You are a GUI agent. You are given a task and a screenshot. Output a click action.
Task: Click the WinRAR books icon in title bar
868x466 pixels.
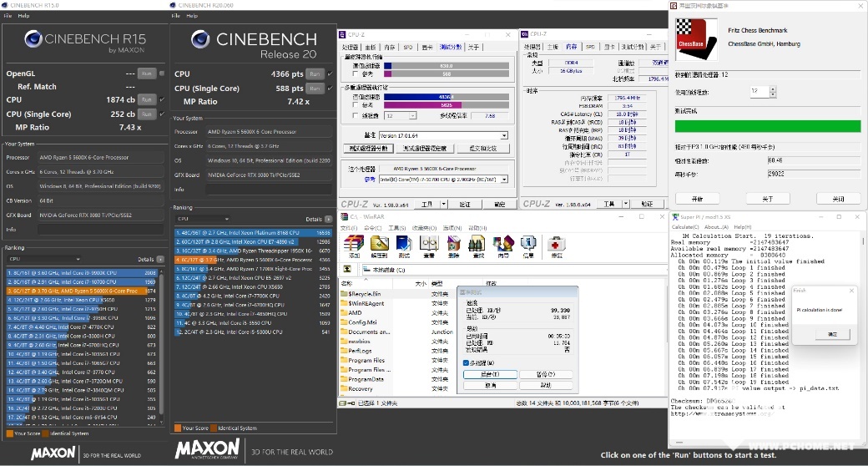tap(344, 216)
